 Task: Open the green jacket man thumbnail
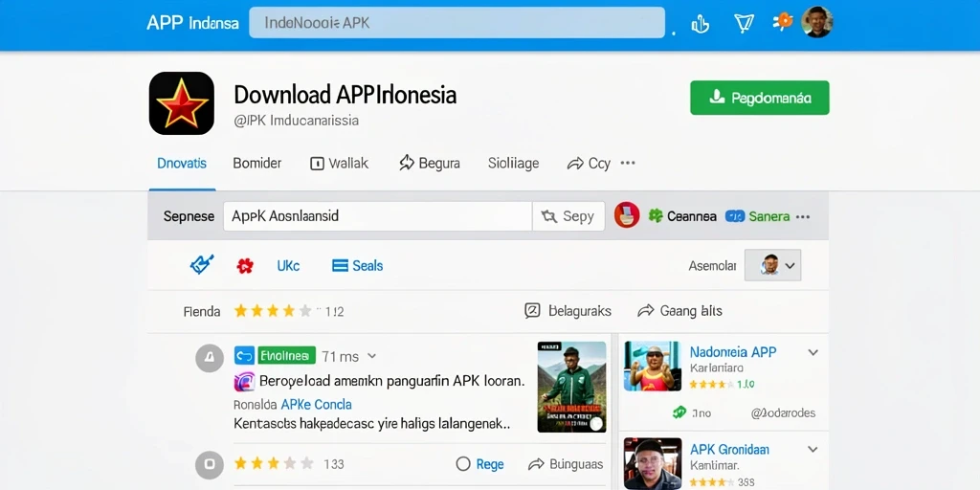coord(572,387)
